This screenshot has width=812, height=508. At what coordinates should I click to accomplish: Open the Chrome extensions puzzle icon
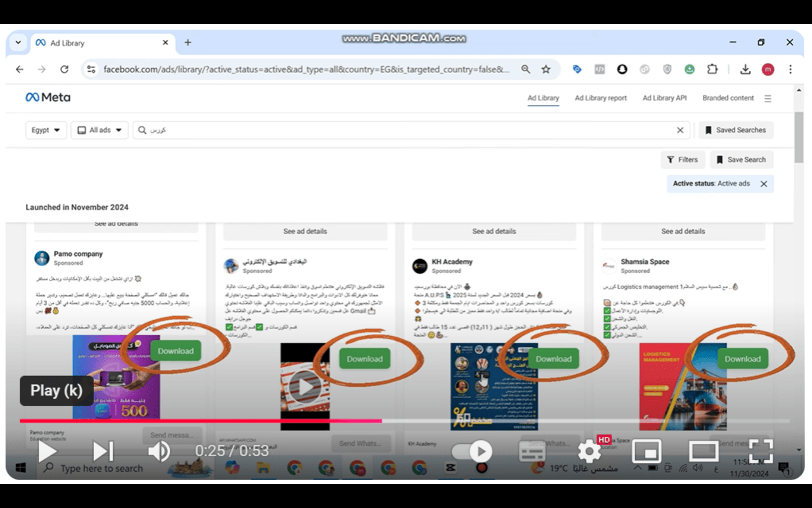712,69
